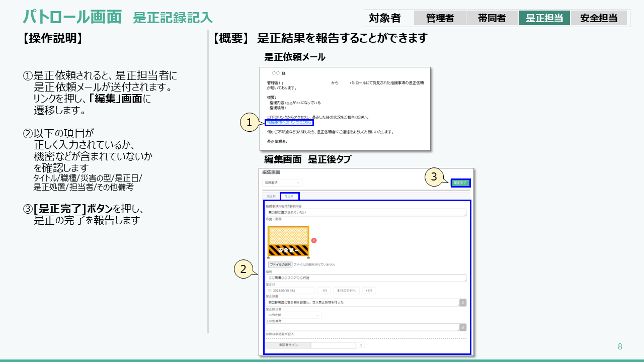The width and height of the screenshot is (644, 362).
Task: Click numbered callout circle 2
Action: [x=244, y=269]
